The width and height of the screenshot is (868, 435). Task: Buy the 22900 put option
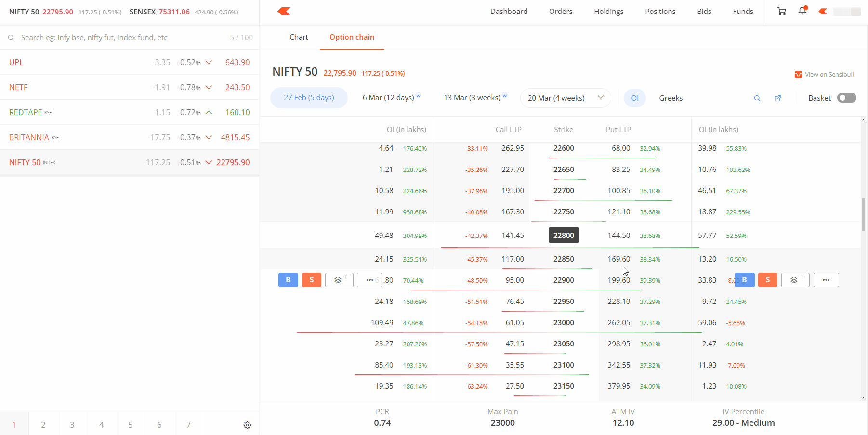click(744, 280)
